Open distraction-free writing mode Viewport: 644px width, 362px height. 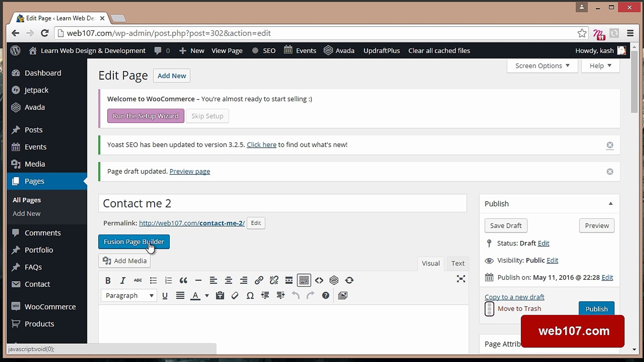click(x=461, y=279)
